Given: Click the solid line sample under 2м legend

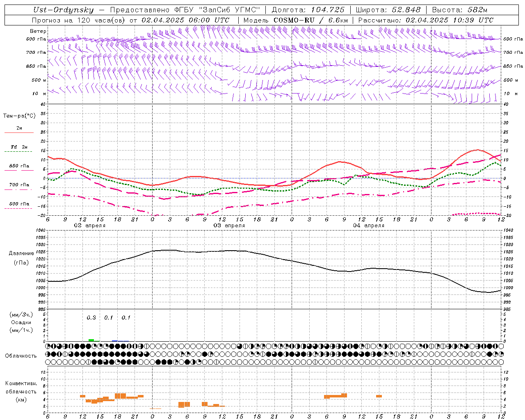Looking at the screenshot, I should (19, 133).
